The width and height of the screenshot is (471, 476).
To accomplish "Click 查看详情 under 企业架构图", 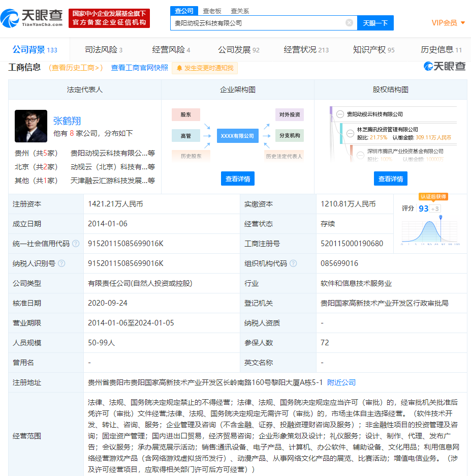I will point(238,178).
